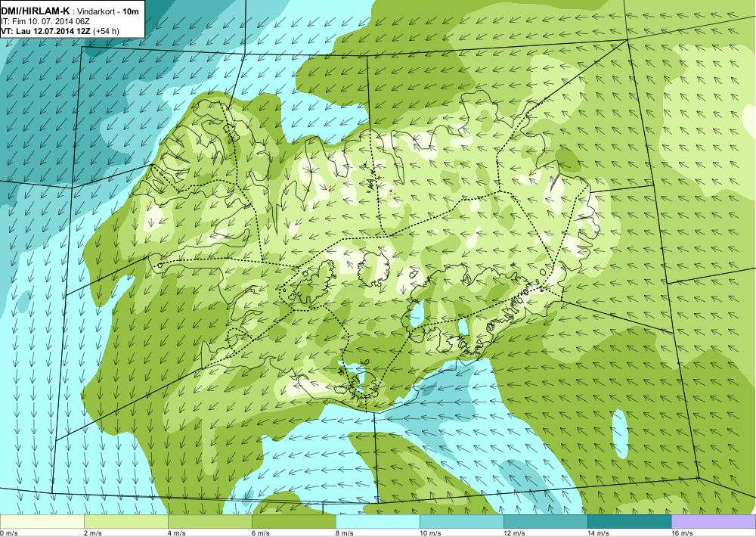Click the 8-10 m/s light cyan legend swatch
The height and width of the screenshot is (537, 756).
(377, 522)
